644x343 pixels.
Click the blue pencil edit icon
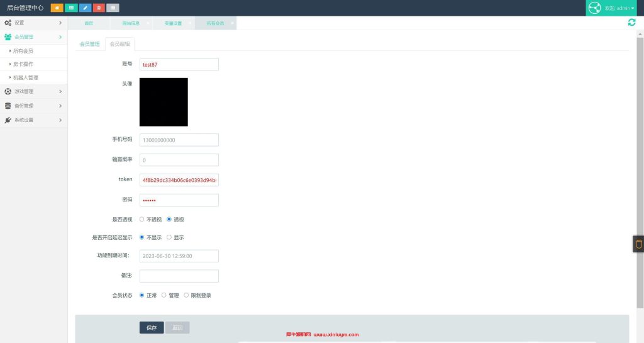coord(85,8)
